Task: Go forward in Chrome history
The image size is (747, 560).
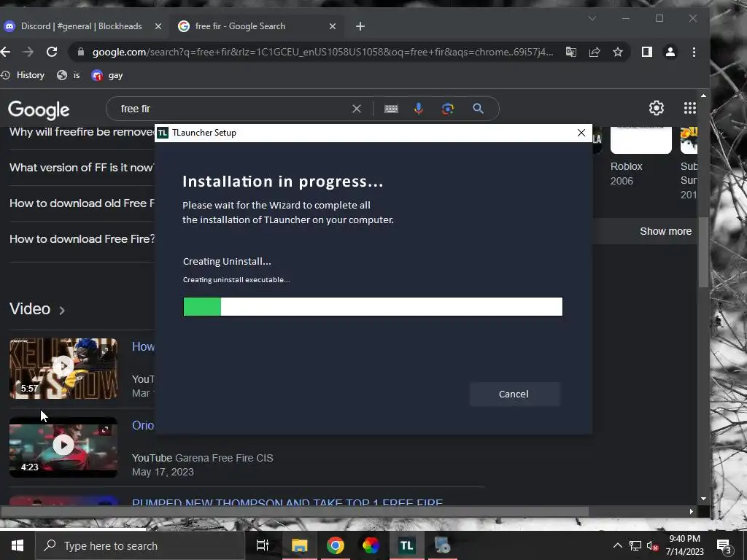Action: click(x=28, y=52)
